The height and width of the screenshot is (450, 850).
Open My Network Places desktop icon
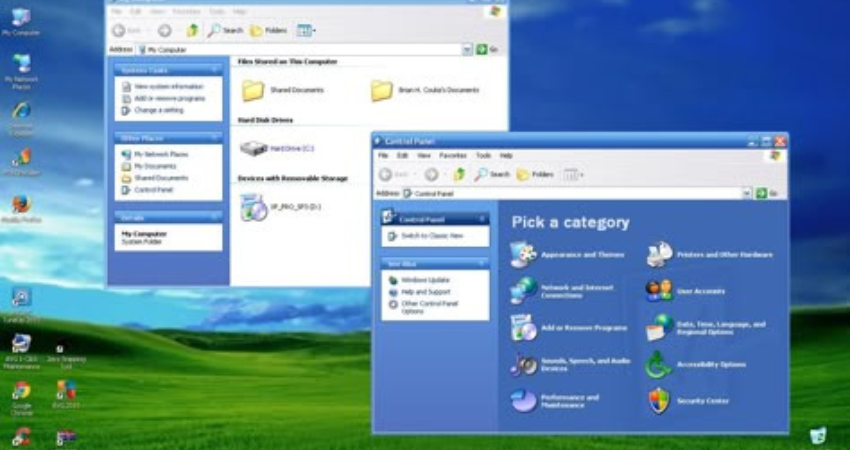[21, 71]
